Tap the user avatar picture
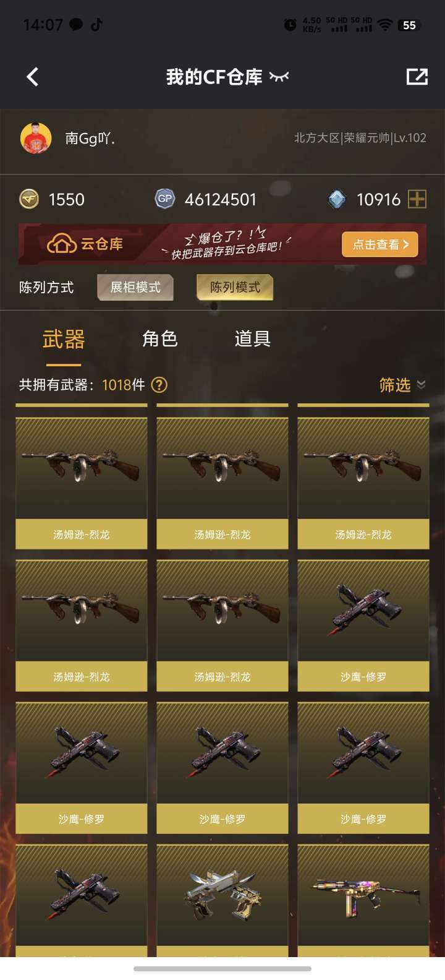This screenshot has height=980, width=445. pyautogui.click(x=36, y=138)
